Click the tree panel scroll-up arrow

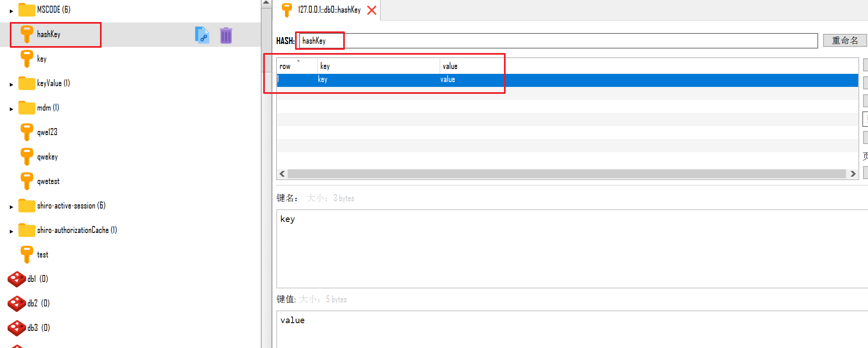coord(266,3)
